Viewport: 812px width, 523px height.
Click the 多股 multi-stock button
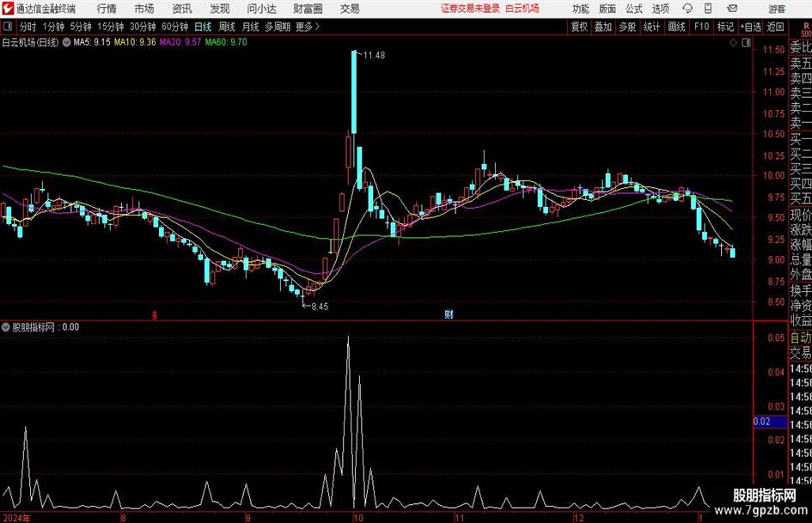point(627,27)
